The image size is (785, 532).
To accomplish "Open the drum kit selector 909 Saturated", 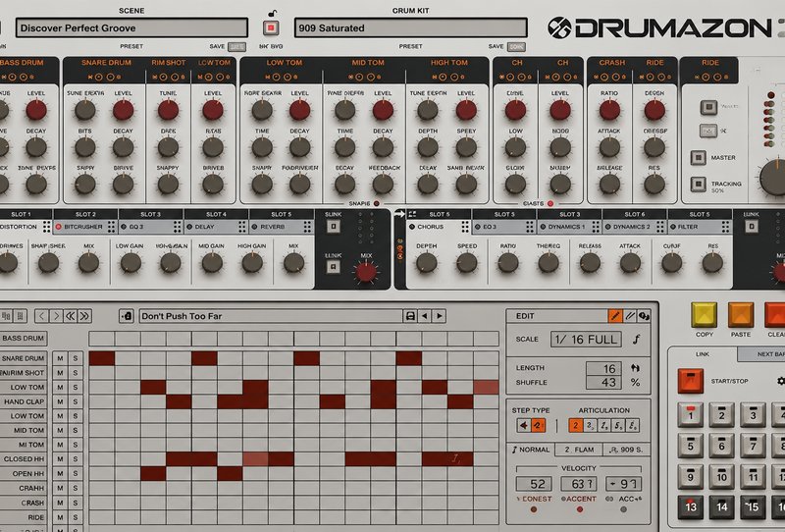I will point(410,28).
